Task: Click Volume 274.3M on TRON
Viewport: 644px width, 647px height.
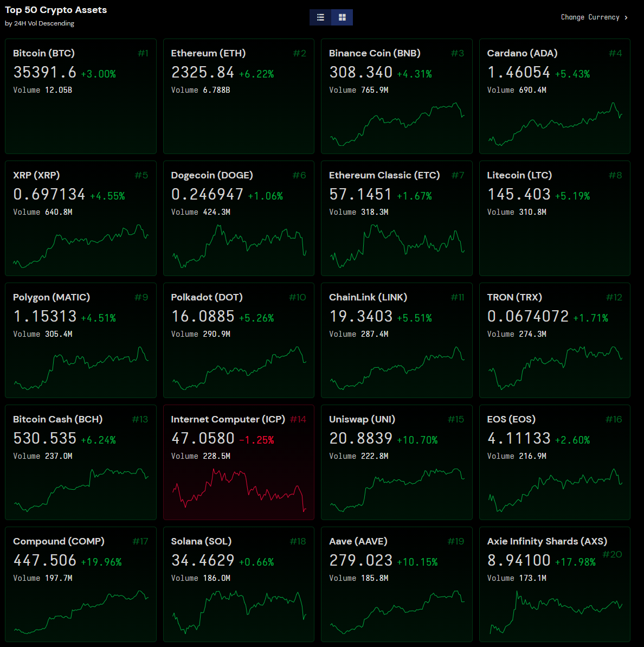Action: pos(517,334)
